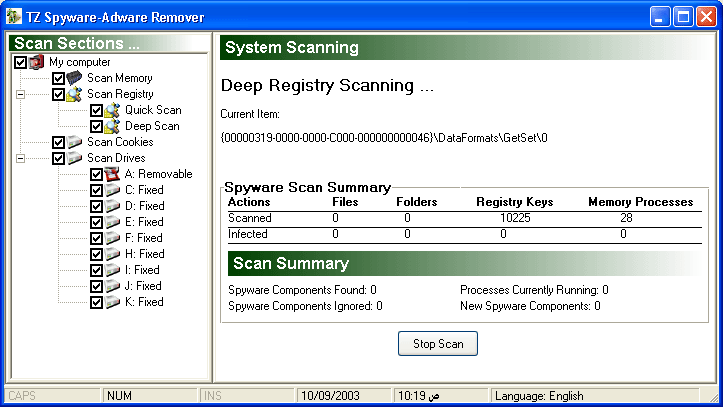The image size is (723, 407).
Task: Disable the J: Fixed checkbox
Action: click(x=96, y=286)
